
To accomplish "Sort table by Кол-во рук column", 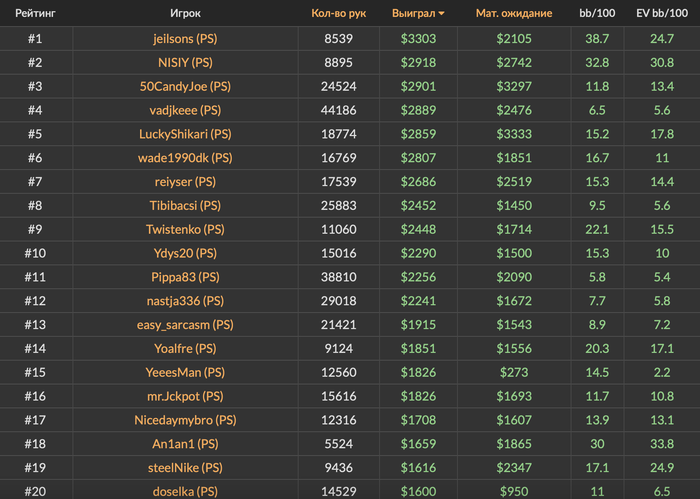I will 338,13.
